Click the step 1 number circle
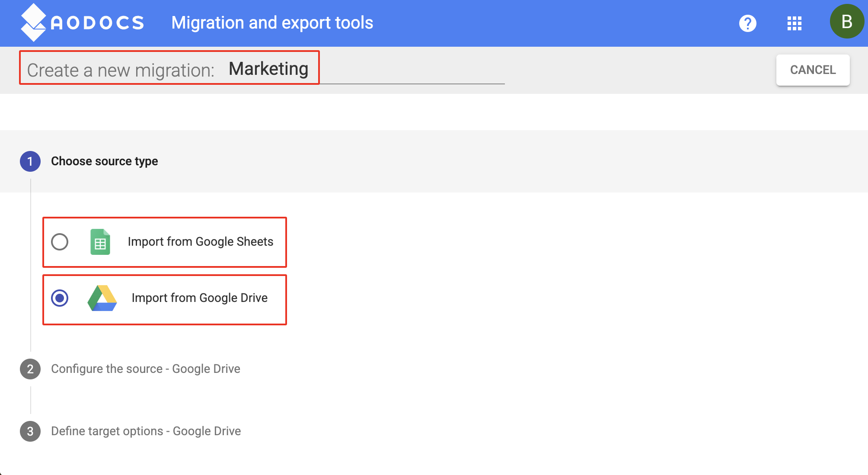The height and width of the screenshot is (475, 868). click(30, 161)
